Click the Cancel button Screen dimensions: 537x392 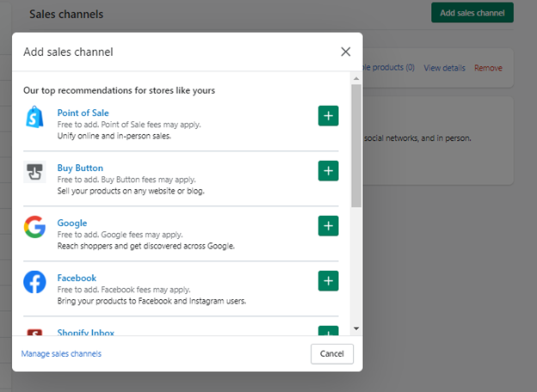pos(332,353)
